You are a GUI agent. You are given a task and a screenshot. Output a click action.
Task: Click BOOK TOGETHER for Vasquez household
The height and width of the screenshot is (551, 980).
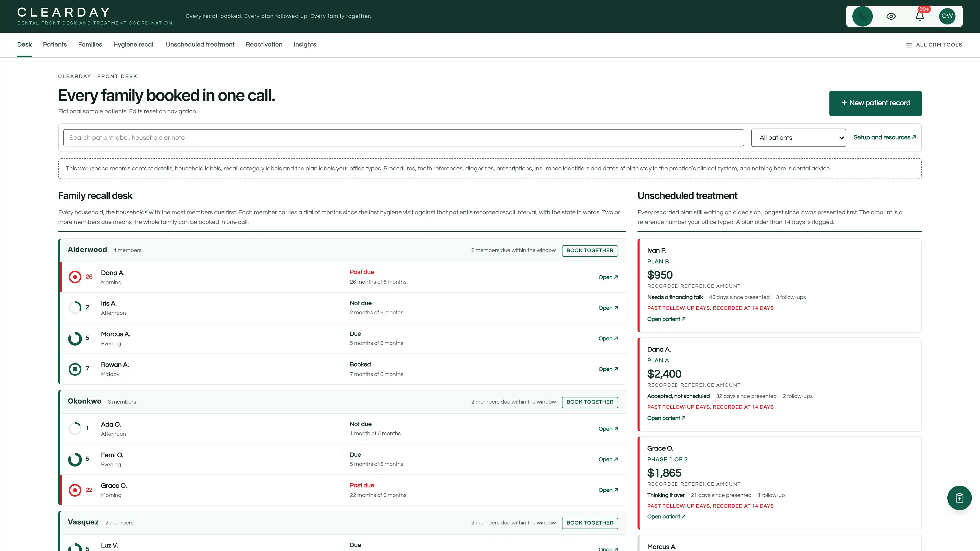[x=590, y=523]
